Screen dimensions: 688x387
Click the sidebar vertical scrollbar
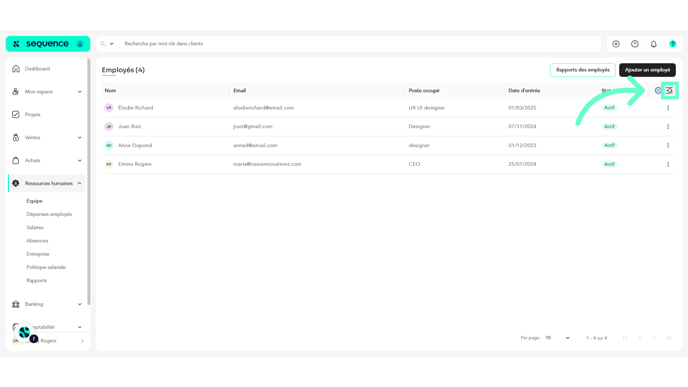pos(89,182)
